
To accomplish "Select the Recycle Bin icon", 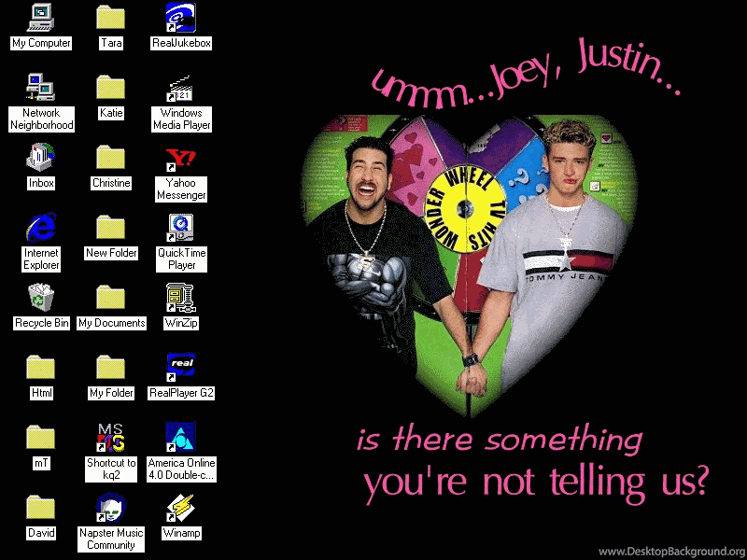I will pos(41,298).
